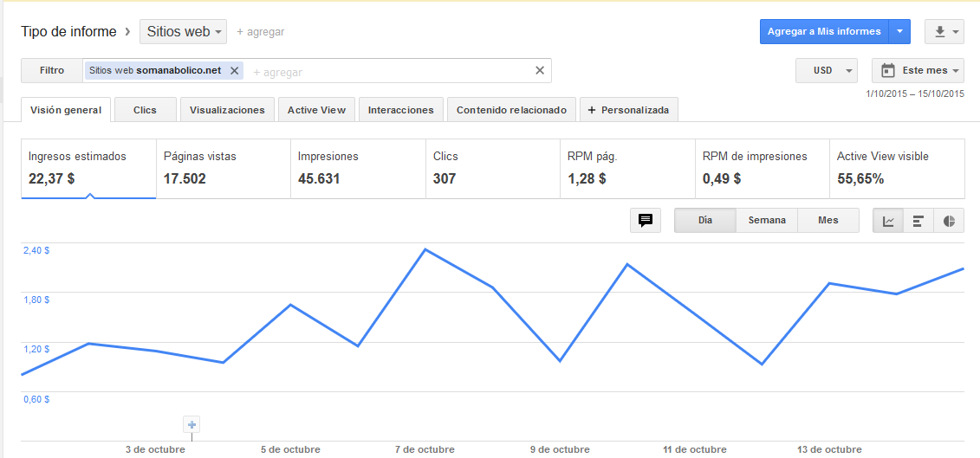This screenshot has height=458, width=980.
Task: Click the plus annotation marker on the chart axis
Action: click(191, 425)
